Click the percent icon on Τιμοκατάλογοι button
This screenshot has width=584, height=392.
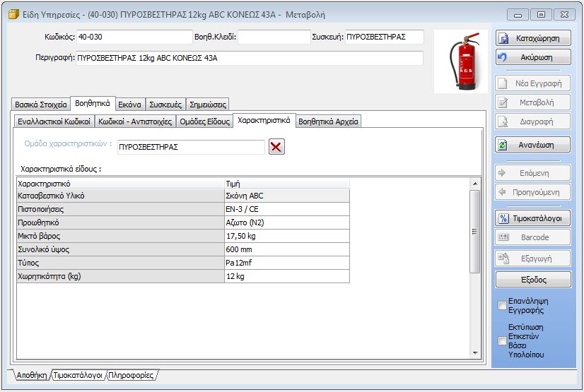(503, 218)
